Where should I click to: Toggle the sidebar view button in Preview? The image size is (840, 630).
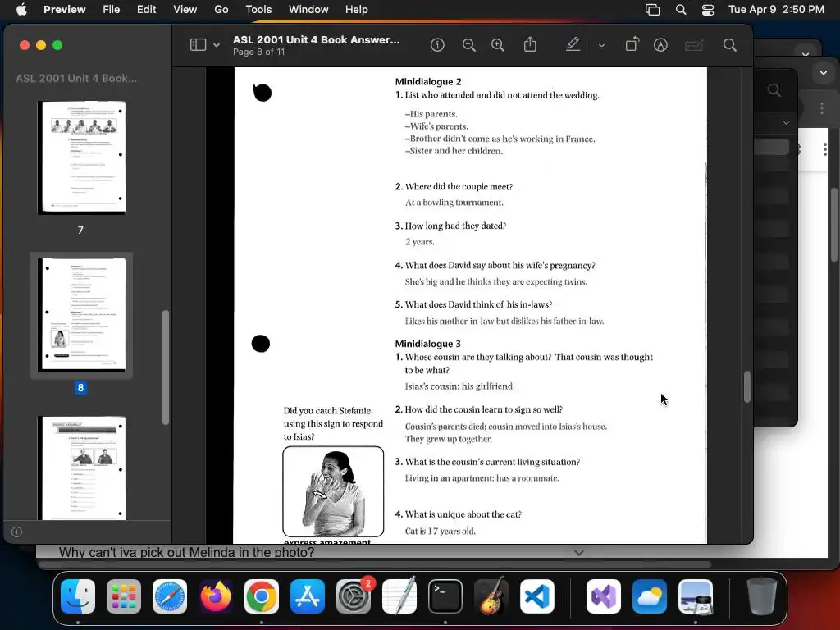tap(198, 45)
